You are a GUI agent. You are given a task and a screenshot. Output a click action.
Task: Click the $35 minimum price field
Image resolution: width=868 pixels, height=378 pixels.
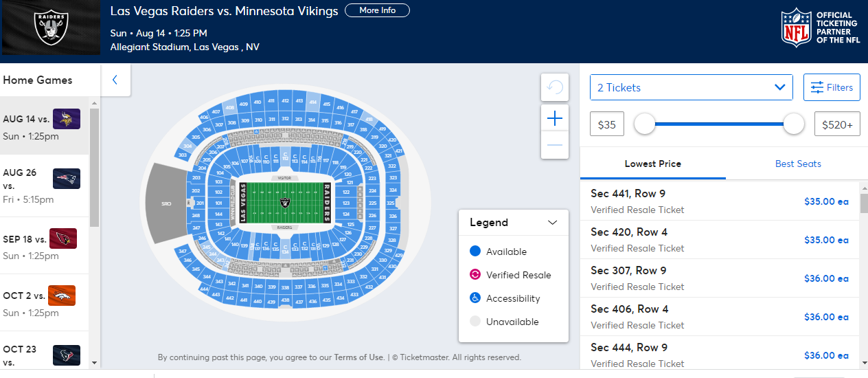point(606,124)
